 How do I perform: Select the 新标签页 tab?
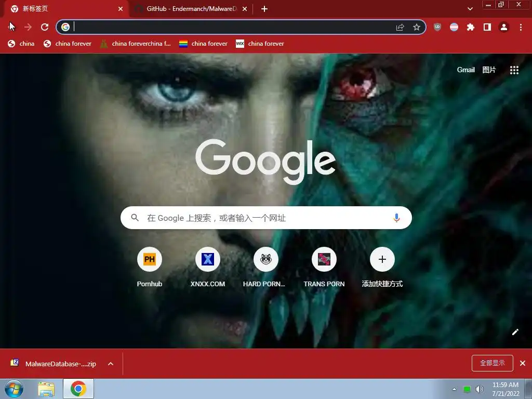pos(64,9)
